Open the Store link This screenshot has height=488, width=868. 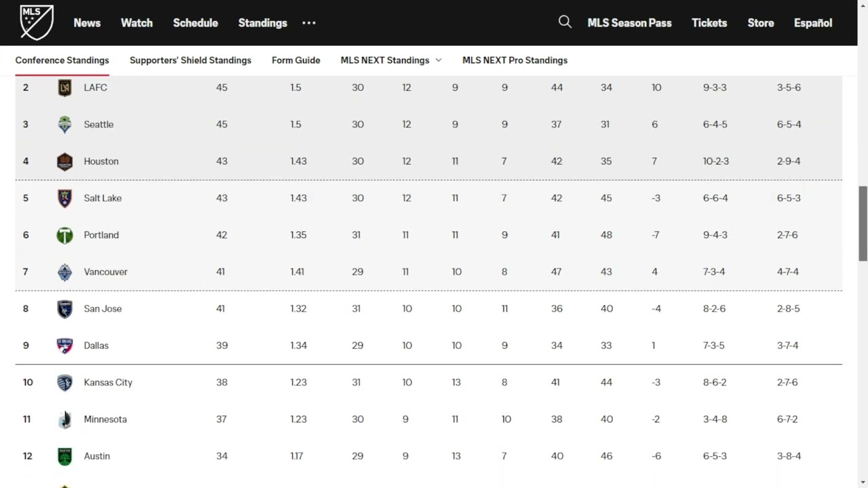click(x=761, y=23)
